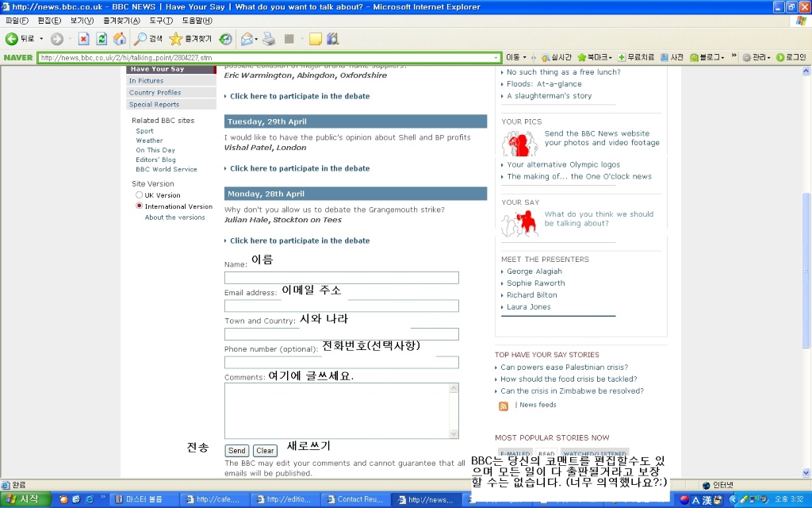The image size is (812, 508).
Task: Open the 보기(V) menu
Action: pos(82,21)
